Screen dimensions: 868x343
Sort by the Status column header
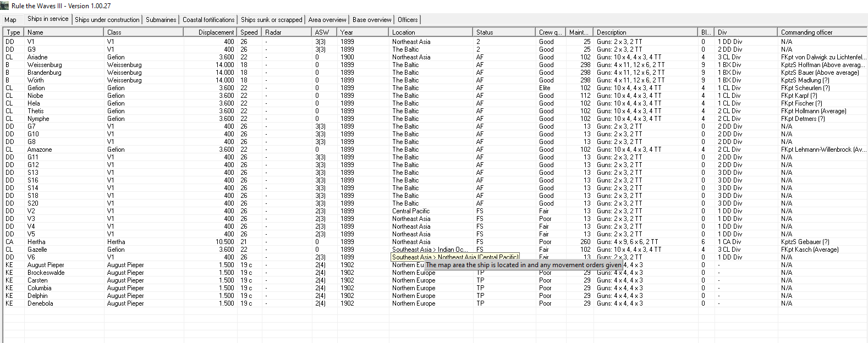coord(504,32)
